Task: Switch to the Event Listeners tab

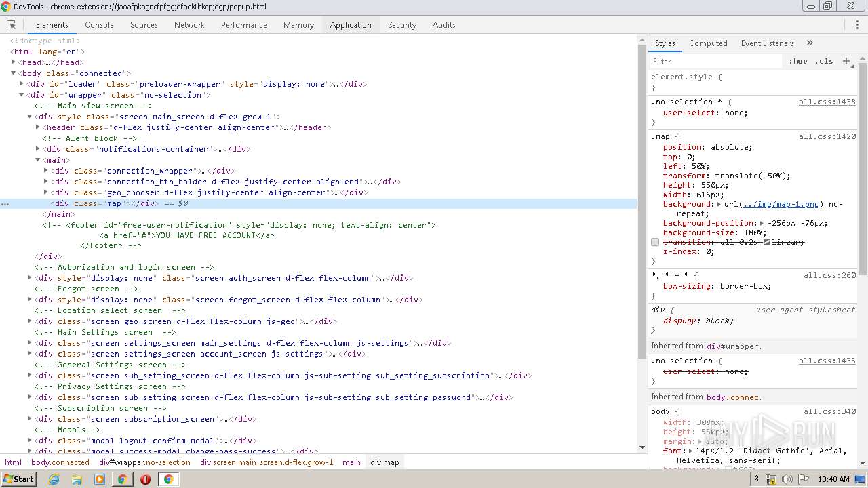Action: point(767,43)
